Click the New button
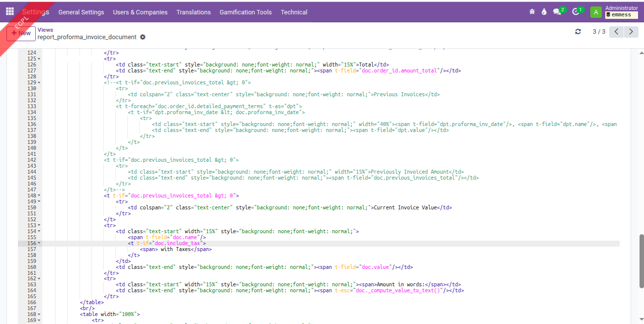644x324 pixels. click(x=21, y=33)
